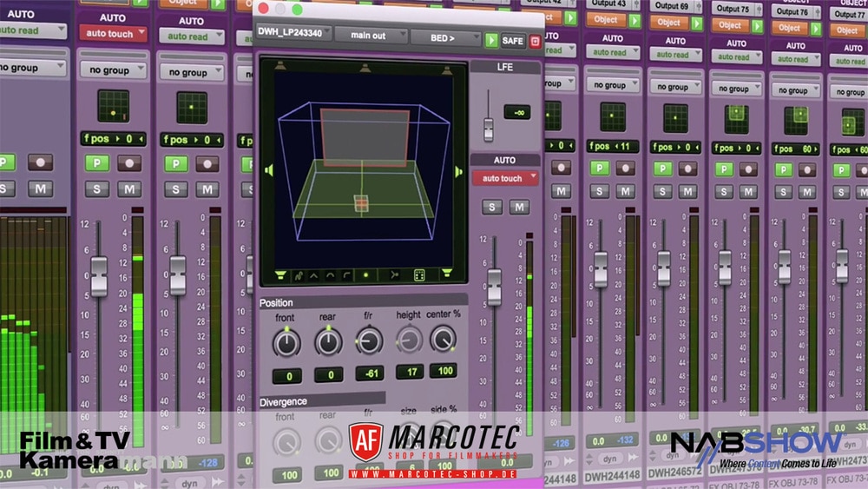868x489 pixels.
Task: Click the Object button under Output 43
Action: 606,20
